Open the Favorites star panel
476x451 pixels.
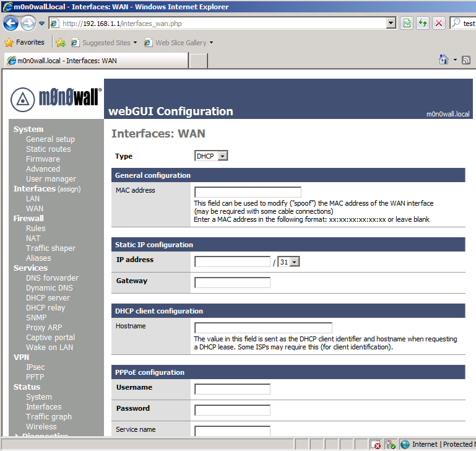click(x=25, y=43)
